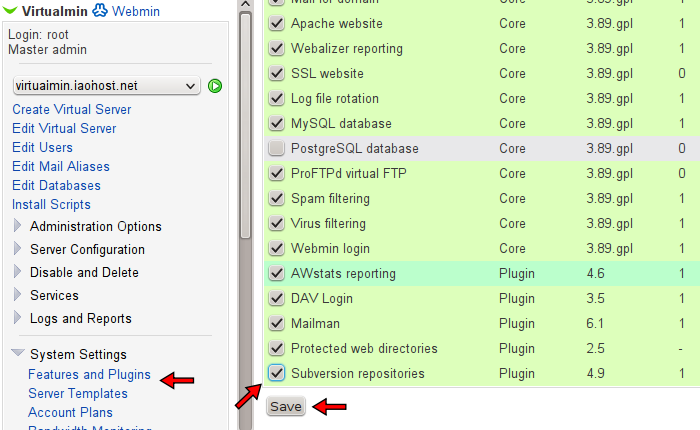Enable the PostgreSQL database checkbox

(277, 148)
